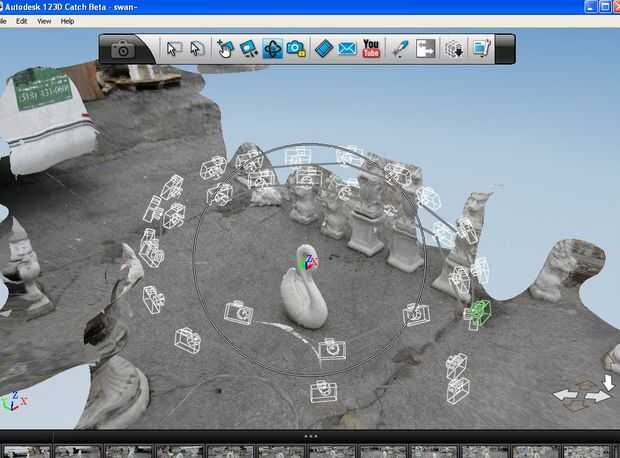Click the left navigation arrow of the view widget
Screen dimensions: 620x458
point(565,395)
